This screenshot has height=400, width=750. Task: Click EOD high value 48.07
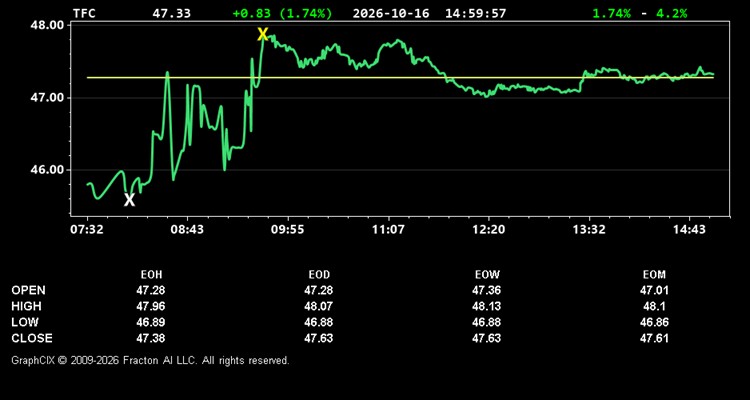tap(319, 306)
